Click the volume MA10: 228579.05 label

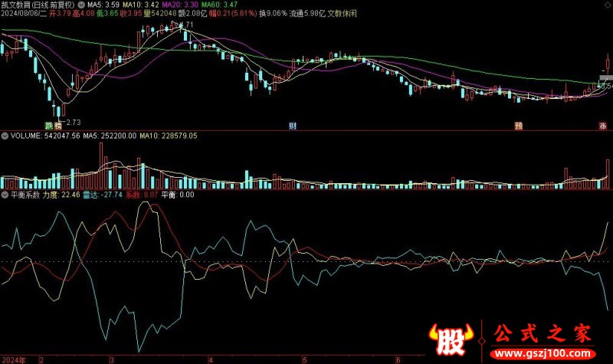pyautogui.click(x=169, y=136)
